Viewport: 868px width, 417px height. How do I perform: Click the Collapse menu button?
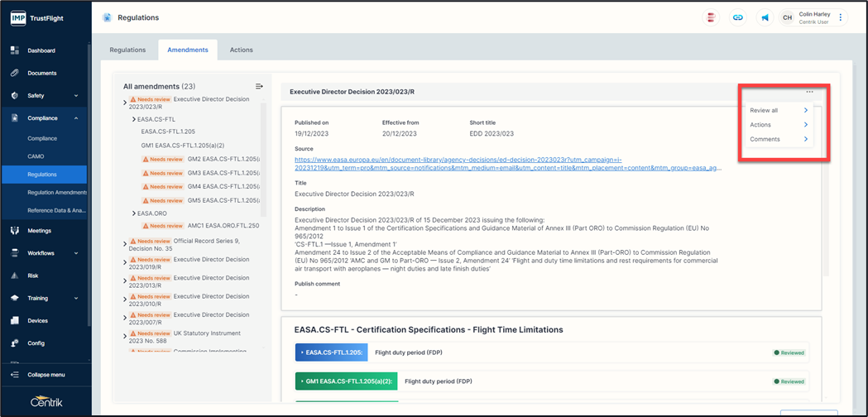[46, 375]
